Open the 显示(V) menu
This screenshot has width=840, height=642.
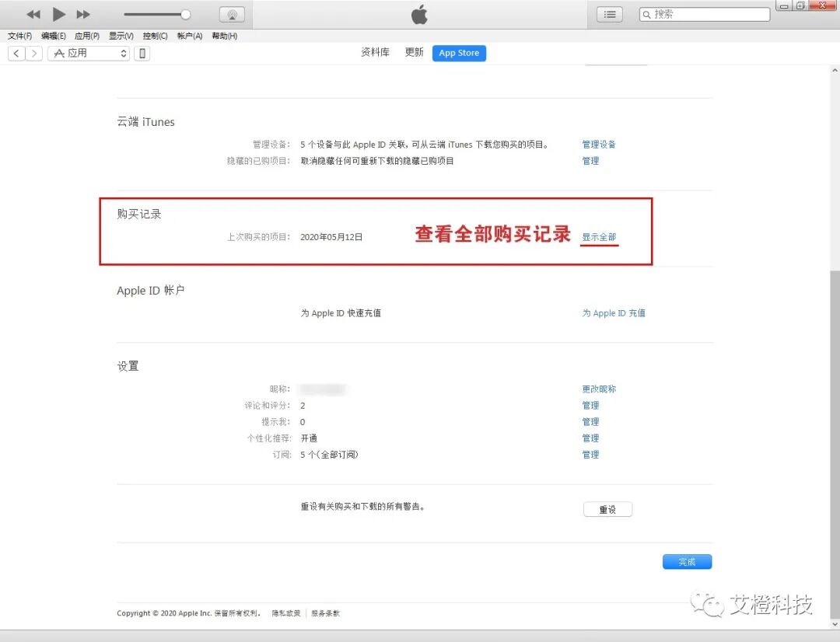click(121, 36)
